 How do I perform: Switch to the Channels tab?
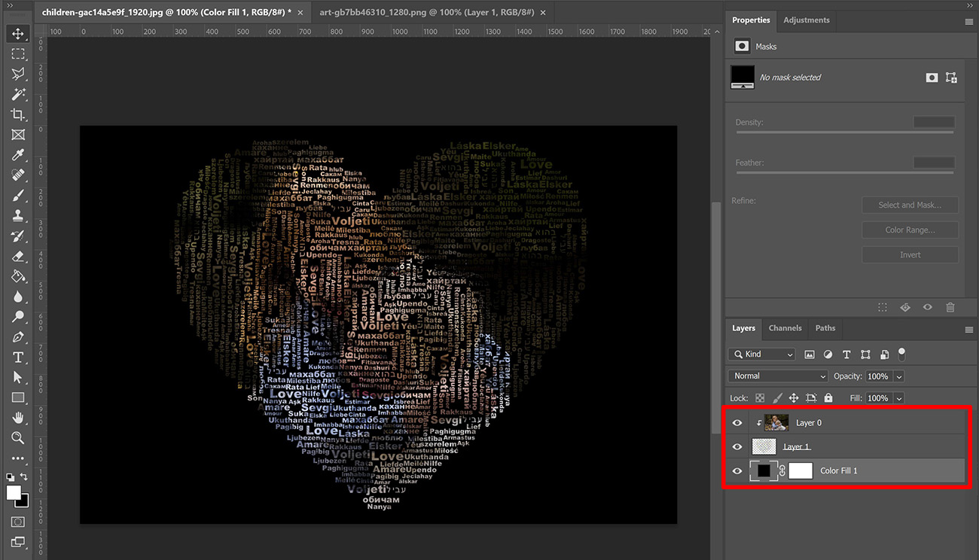point(785,328)
